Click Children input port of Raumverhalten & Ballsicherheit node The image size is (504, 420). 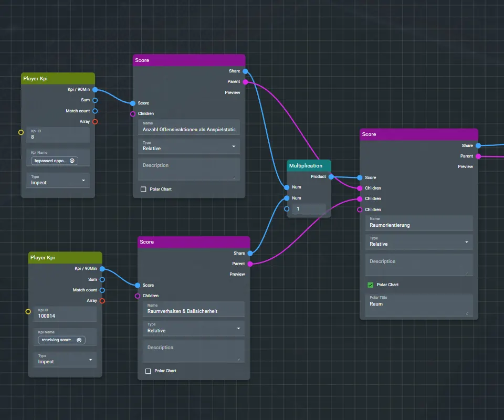coord(138,296)
